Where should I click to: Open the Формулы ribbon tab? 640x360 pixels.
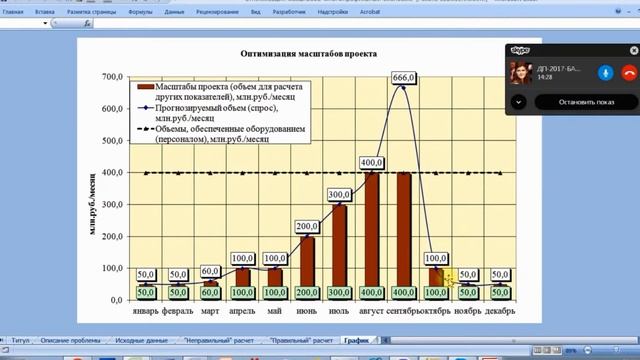[x=140, y=12]
